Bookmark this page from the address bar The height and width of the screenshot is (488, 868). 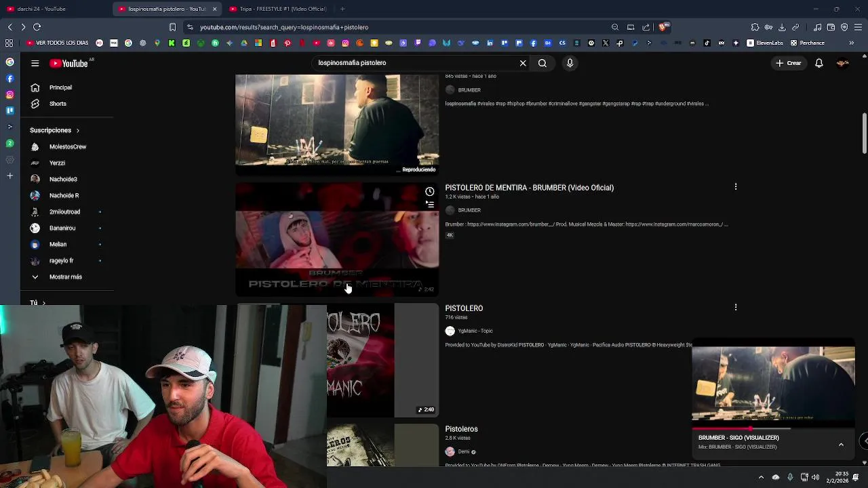pyautogui.click(x=172, y=27)
